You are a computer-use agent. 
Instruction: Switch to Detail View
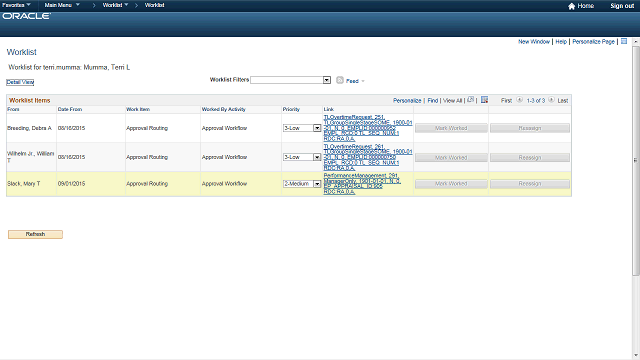tap(20, 82)
